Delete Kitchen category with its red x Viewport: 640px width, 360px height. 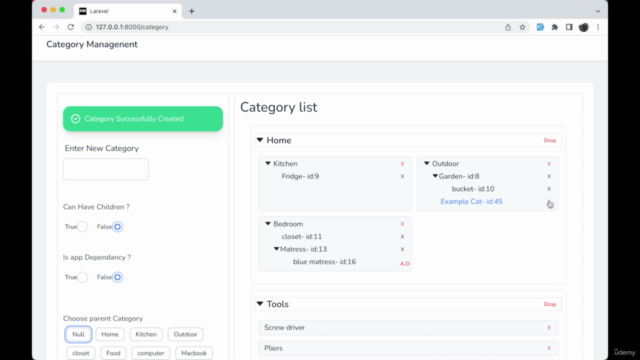(402, 164)
